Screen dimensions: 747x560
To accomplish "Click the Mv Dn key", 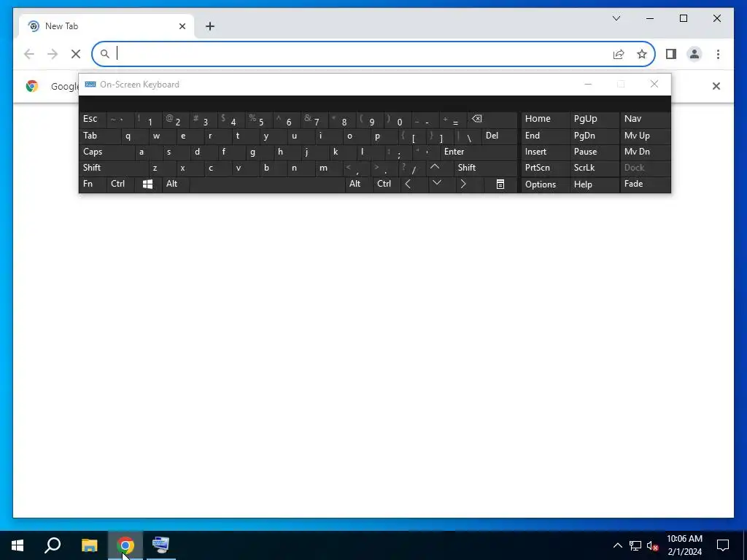I will point(645,152).
